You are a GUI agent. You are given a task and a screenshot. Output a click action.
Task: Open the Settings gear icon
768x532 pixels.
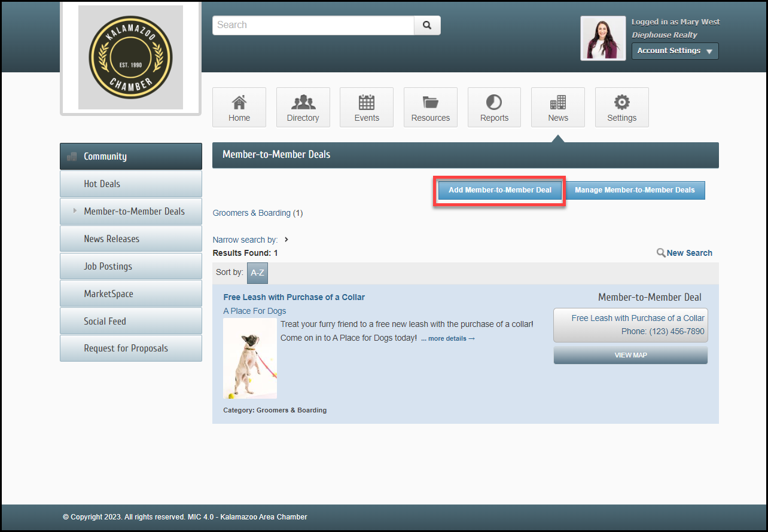[621, 102]
